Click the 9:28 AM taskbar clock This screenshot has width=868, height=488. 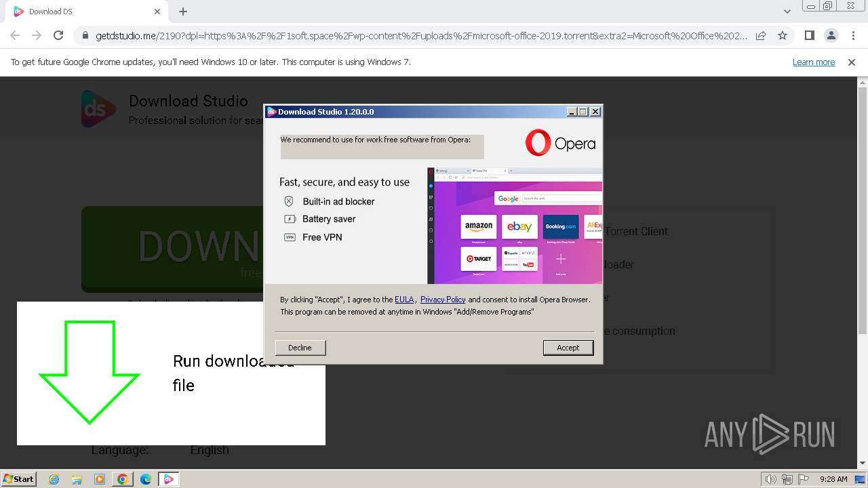833,479
